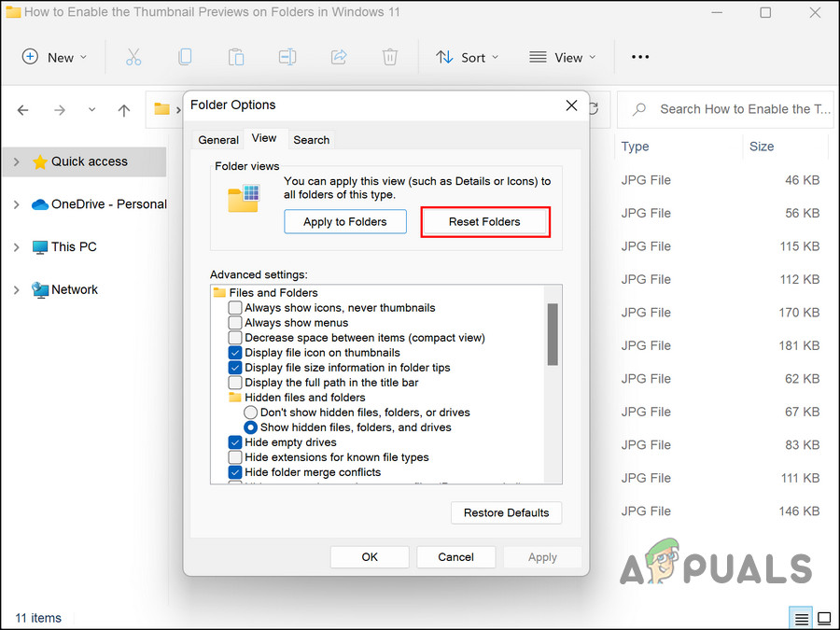Select the row with size 146 KB

721,511
